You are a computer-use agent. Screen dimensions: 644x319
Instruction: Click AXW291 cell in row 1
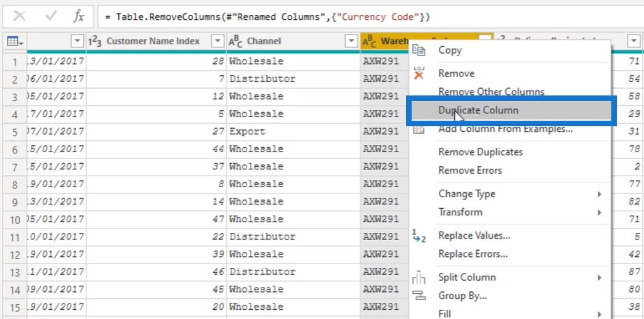(x=385, y=62)
